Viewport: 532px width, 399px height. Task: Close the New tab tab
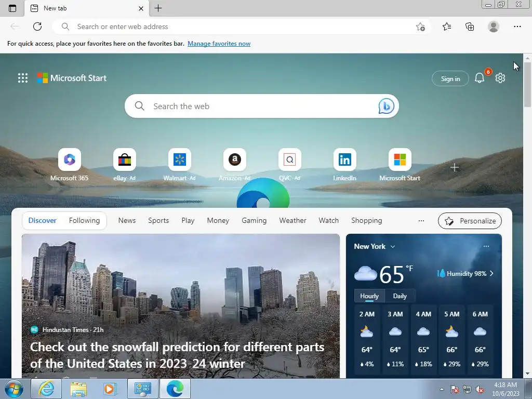click(x=141, y=8)
